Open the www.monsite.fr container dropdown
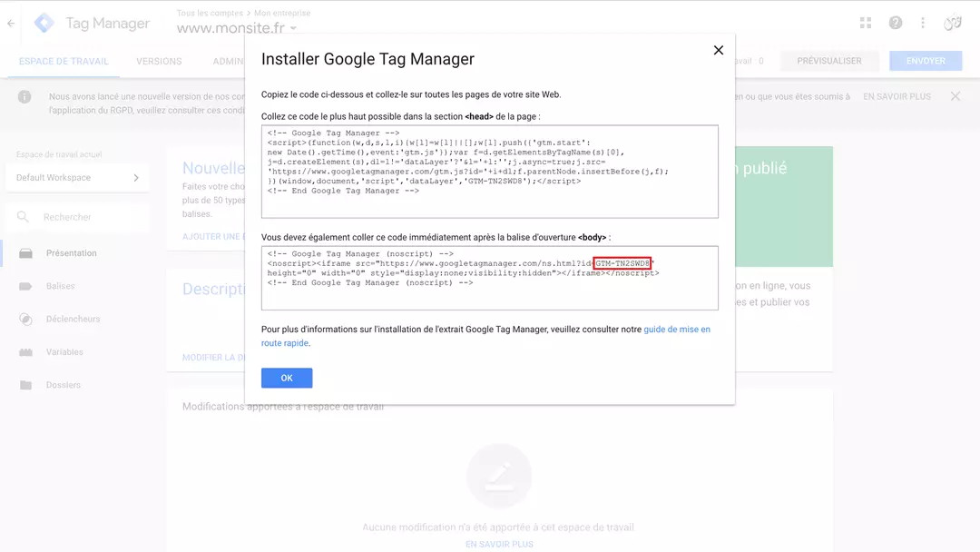 pyautogui.click(x=236, y=28)
